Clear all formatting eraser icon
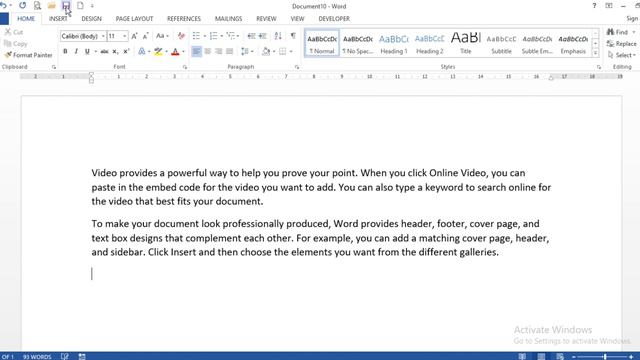This screenshot has height=360, width=640. tap(181, 36)
